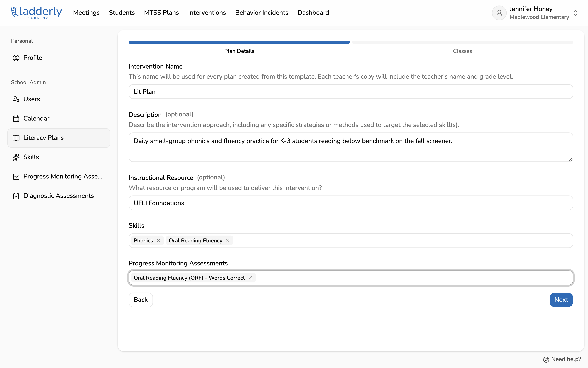Open the Meetings menu
The image size is (588, 368).
point(86,13)
